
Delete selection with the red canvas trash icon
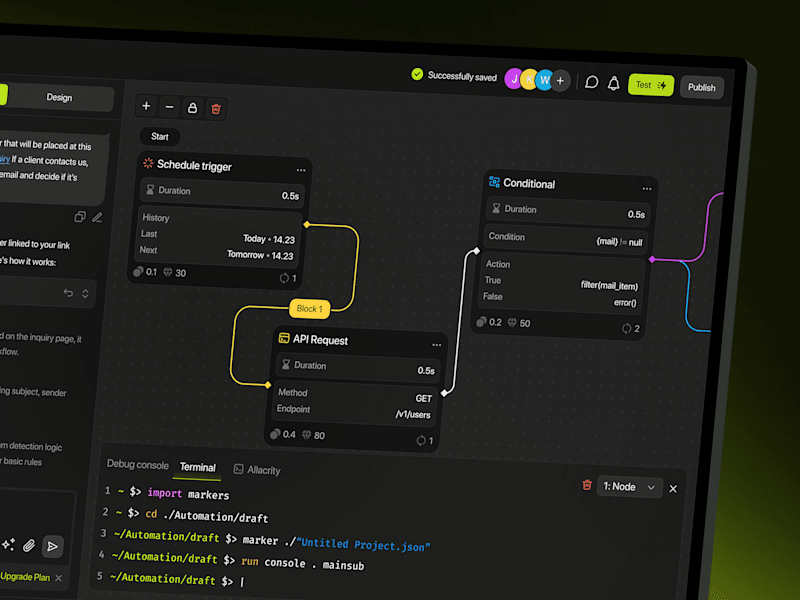point(216,109)
